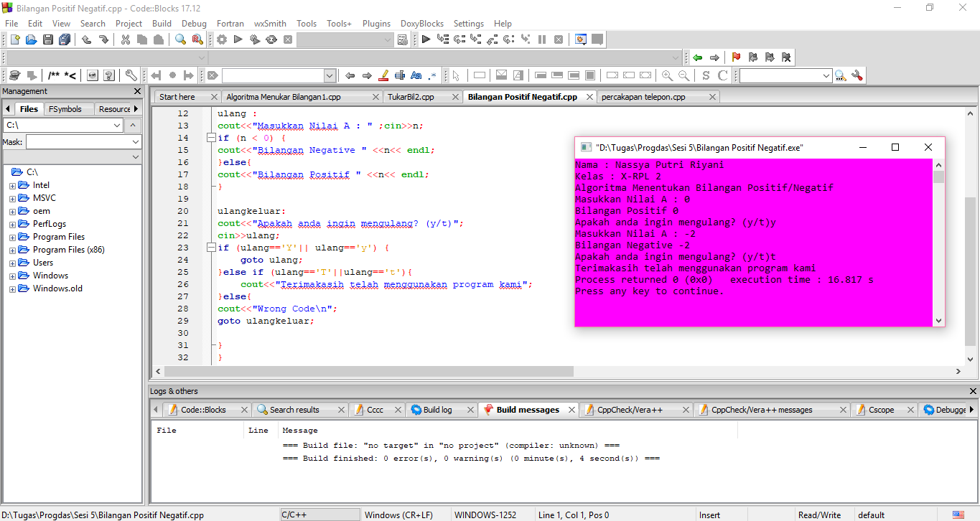Expand the Program Files (x86) folder
This screenshot has width=980, height=521.
(x=12, y=250)
